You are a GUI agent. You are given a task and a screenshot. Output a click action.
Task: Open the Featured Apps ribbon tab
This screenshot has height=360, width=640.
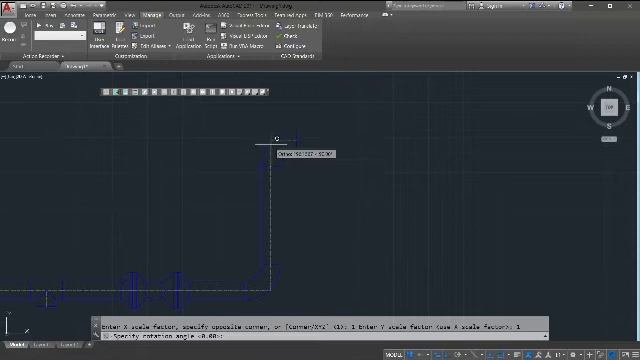tap(290, 15)
